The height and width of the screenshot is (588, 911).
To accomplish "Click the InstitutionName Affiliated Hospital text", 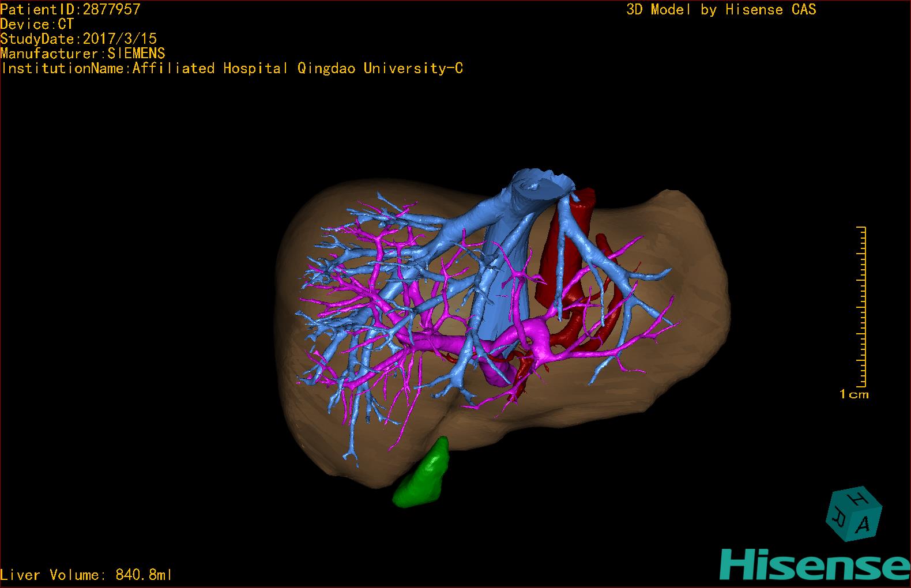I will pyautogui.click(x=232, y=69).
